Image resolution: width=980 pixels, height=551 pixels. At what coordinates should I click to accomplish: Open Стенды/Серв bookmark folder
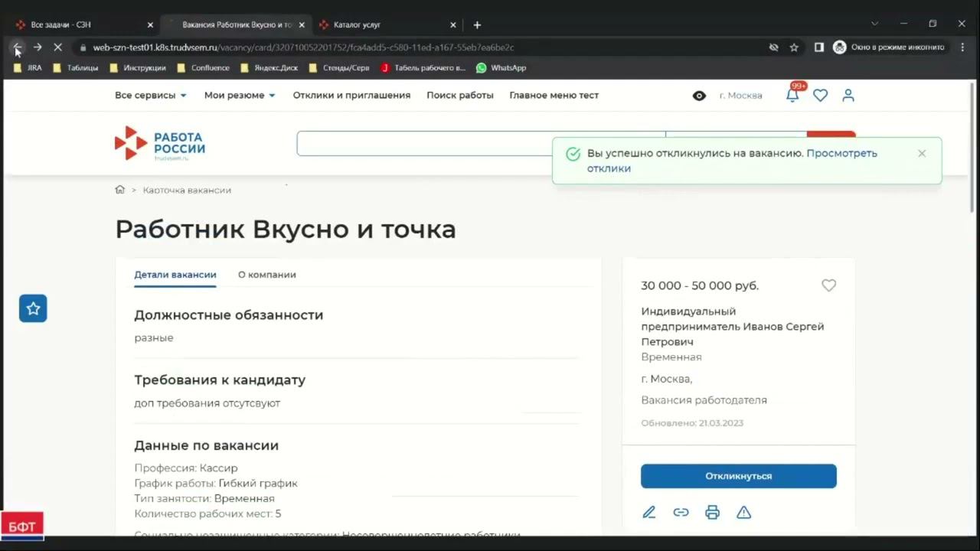pyautogui.click(x=339, y=68)
